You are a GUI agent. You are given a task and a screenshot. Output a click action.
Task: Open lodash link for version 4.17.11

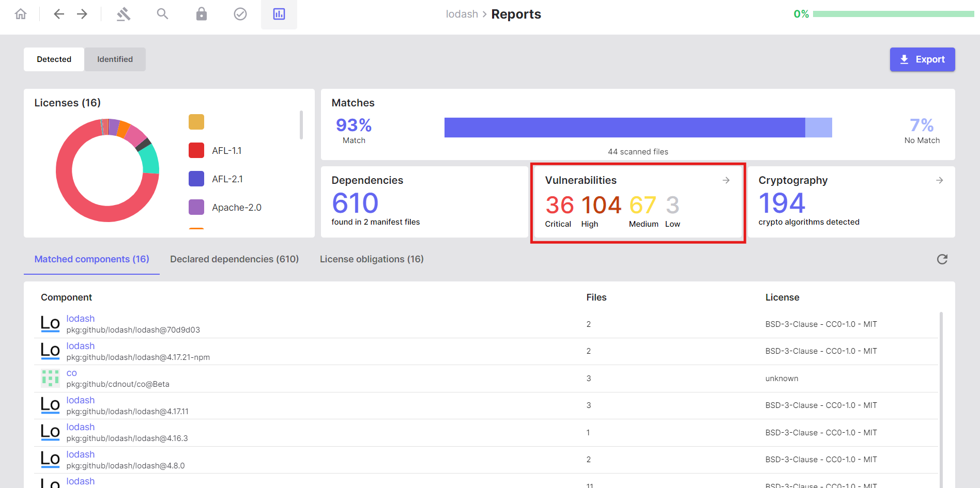[81, 400]
